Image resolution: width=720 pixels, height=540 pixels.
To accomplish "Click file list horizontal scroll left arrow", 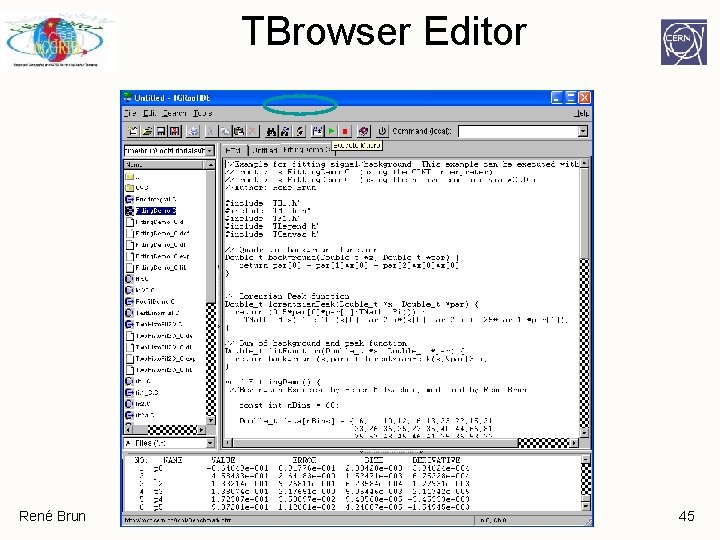I will point(129,430).
